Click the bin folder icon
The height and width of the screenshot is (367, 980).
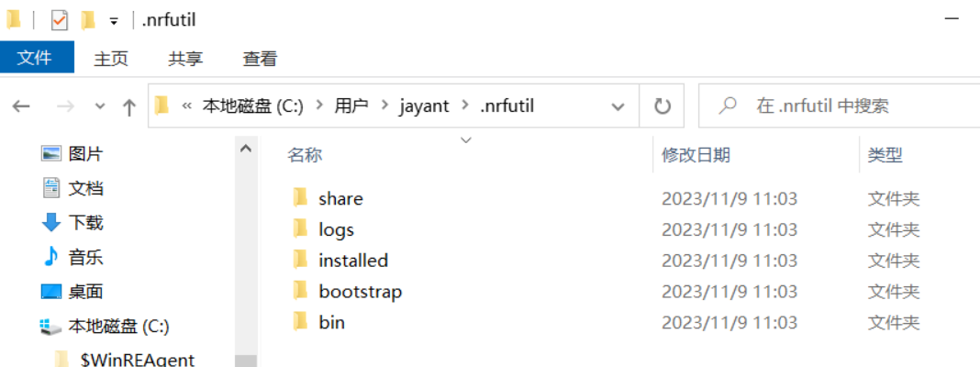tap(301, 322)
